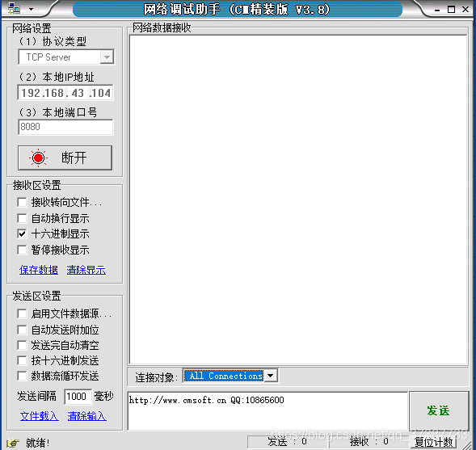The width and height of the screenshot is (476, 450).
Task: Click the 复位计数 reset count button
Action: (x=434, y=442)
